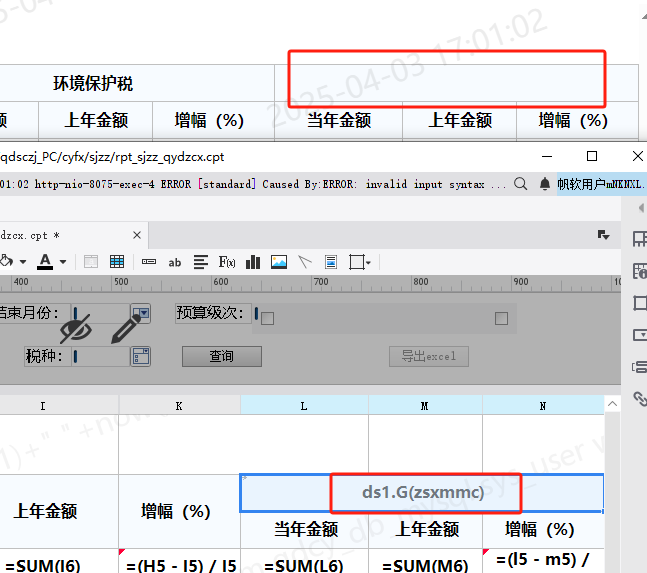Check the first 预算级次 checkbox
647x573 pixels.
pyautogui.click(x=267, y=319)
